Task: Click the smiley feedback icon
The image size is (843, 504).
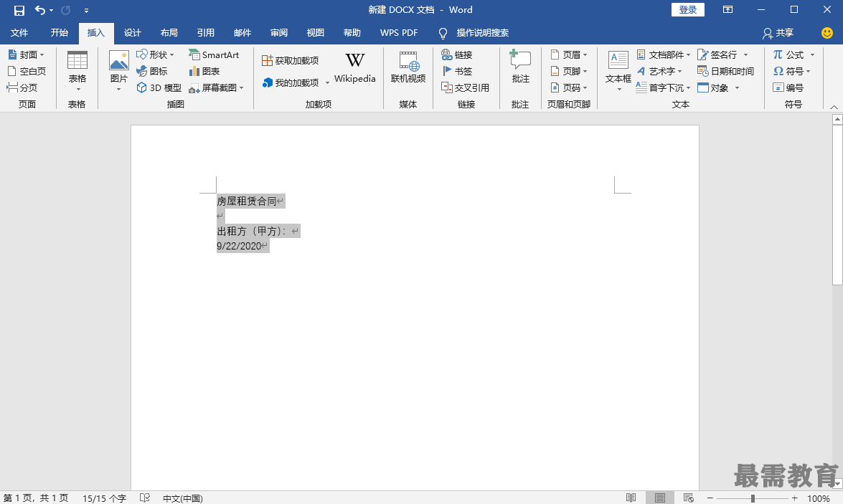Action: [827, 33]
